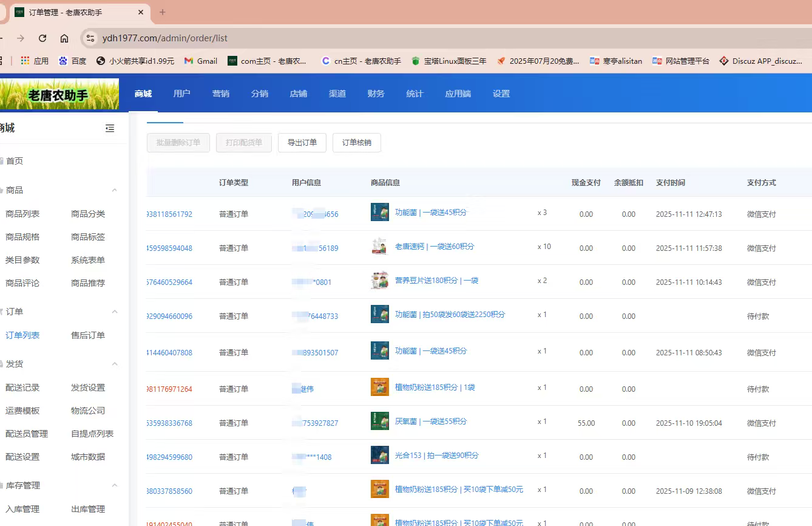Collapse the 订单 sidebar section

tap(114, 312)
